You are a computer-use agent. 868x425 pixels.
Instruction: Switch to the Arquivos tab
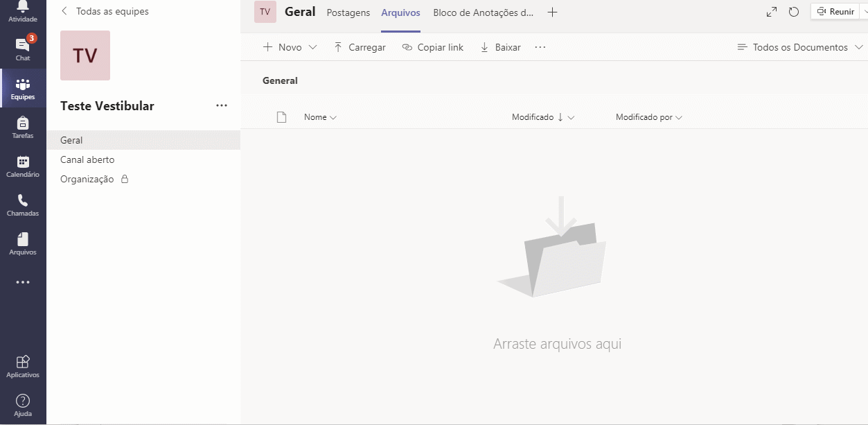[400, 12]
